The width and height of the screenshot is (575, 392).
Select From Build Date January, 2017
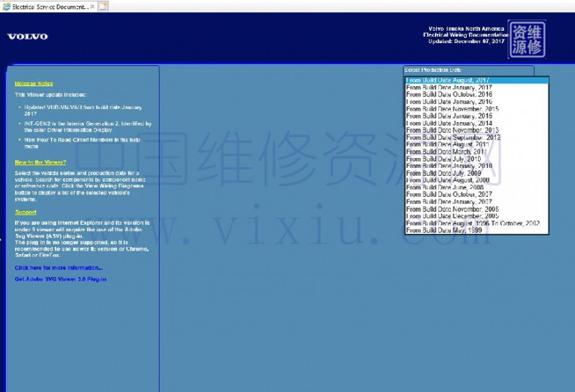[477, 88]
